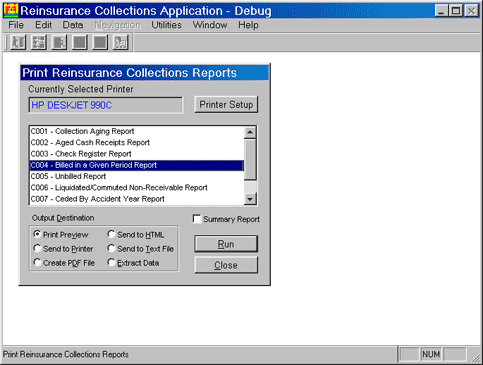Open the Data menu
This screenshot has height=365, width=483.
point(73,25)
